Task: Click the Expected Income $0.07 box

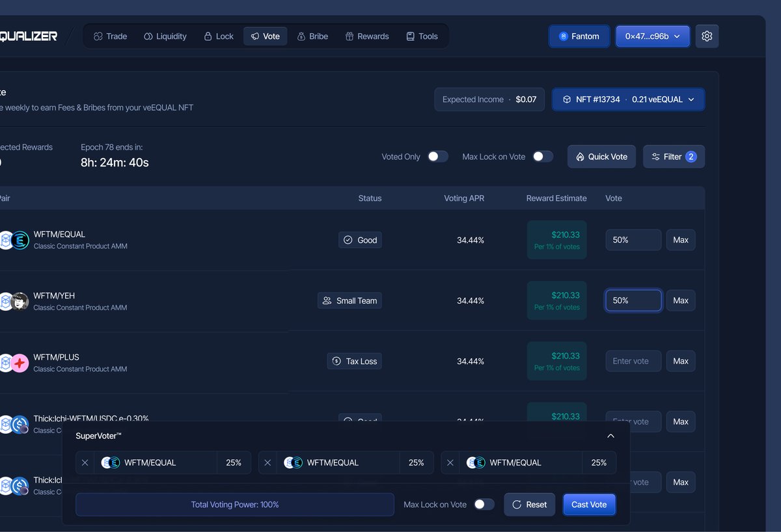Action: [489, 100]
